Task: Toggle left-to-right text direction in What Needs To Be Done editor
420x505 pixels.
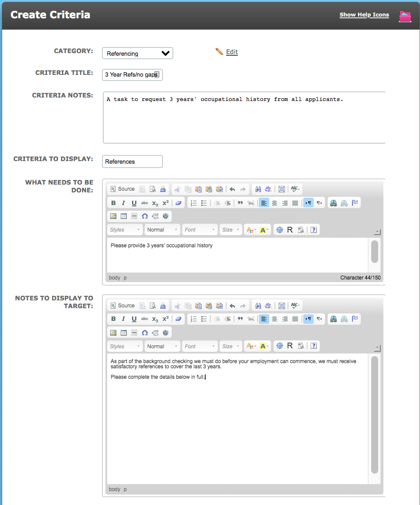Action: pos(308,203)
